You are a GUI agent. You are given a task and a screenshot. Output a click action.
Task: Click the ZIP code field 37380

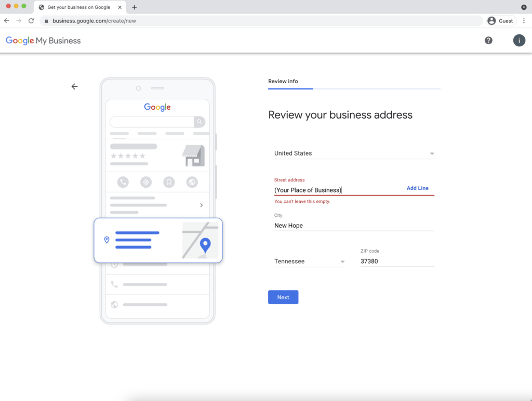click(397, 261)
